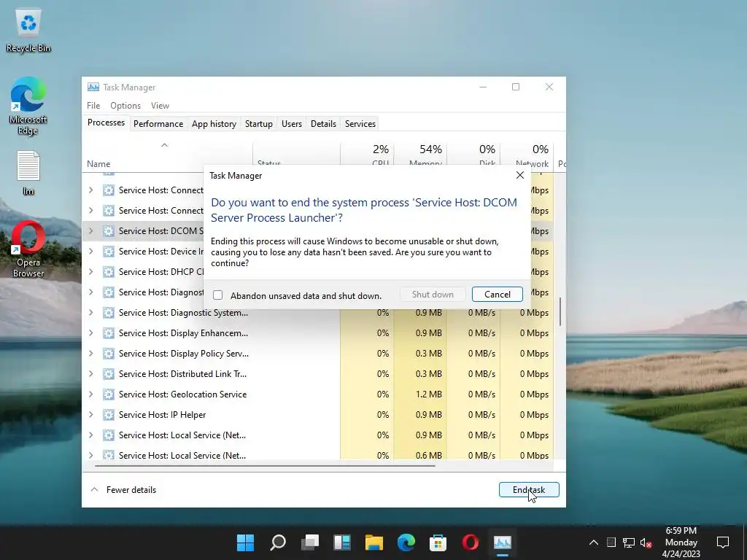Switch to the Details tab

pyautogui.click(x=323, y=124)
